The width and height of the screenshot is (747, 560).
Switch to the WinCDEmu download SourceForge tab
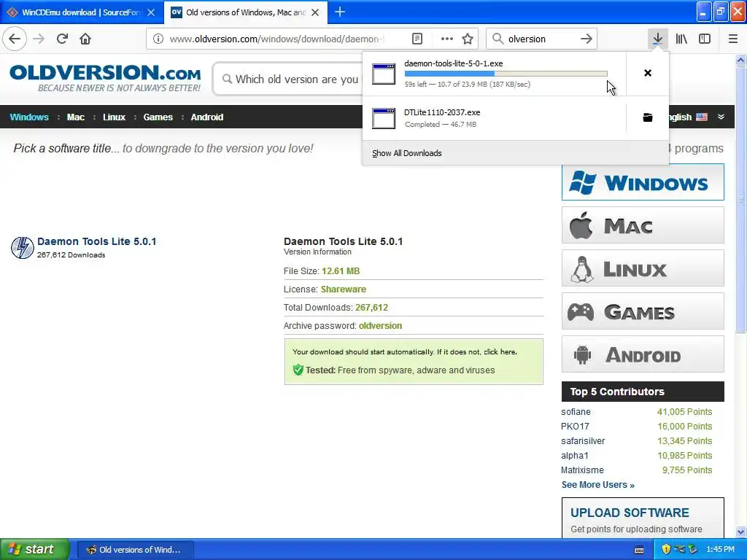(x=82, y=12)
